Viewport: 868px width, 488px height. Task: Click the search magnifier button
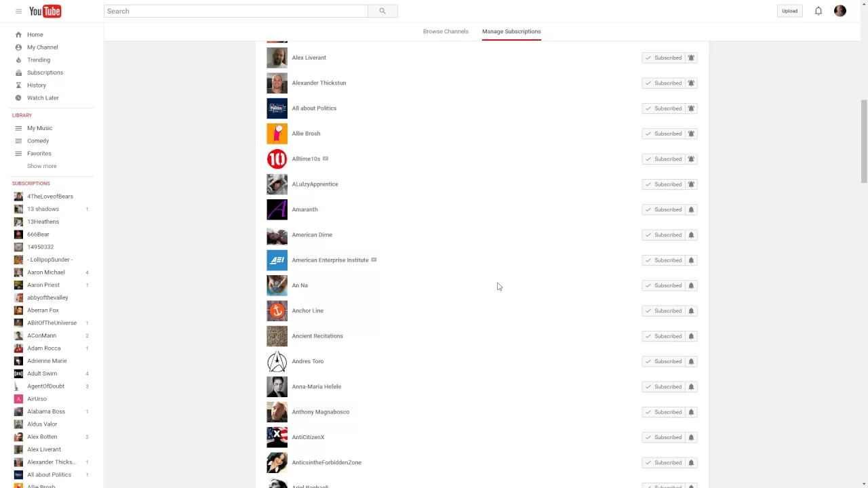click(x=382, y=11)
